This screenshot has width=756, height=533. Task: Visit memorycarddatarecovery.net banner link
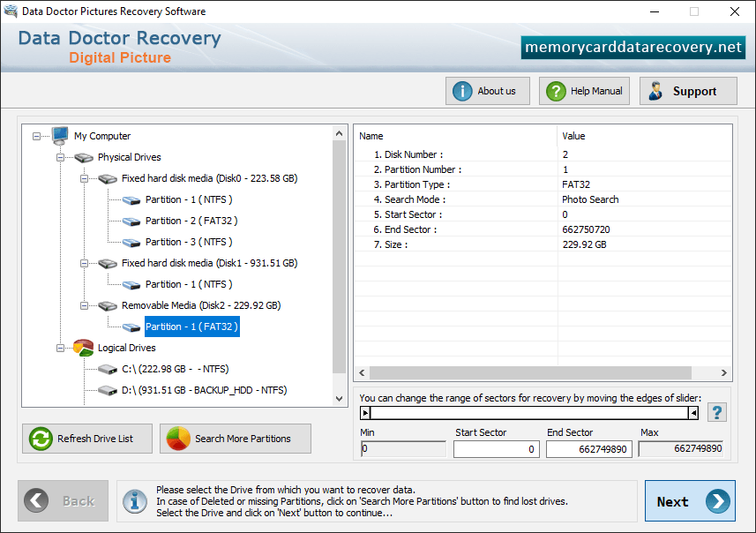[x=633, y=48]
